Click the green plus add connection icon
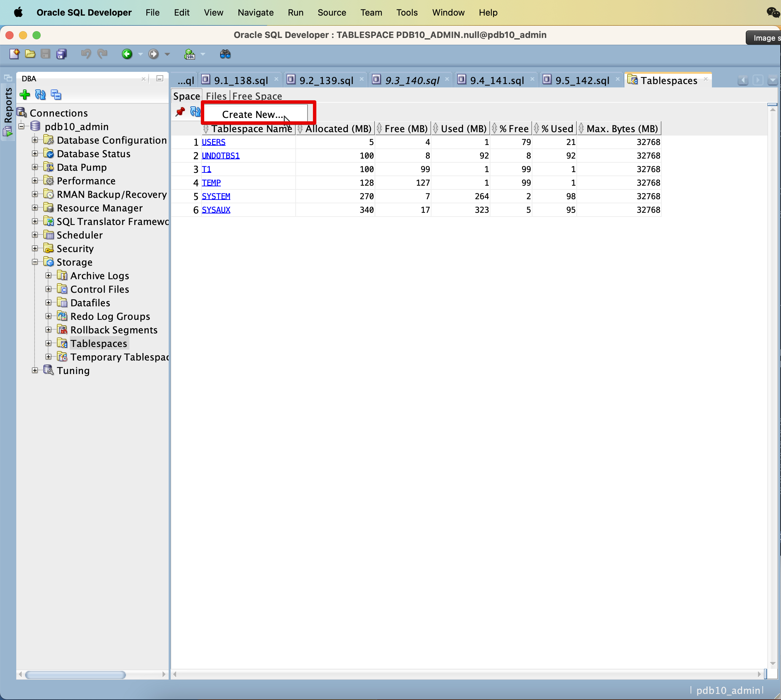This screenshot has height=700, width=781. pyautogui.click(x=25, y=95)
